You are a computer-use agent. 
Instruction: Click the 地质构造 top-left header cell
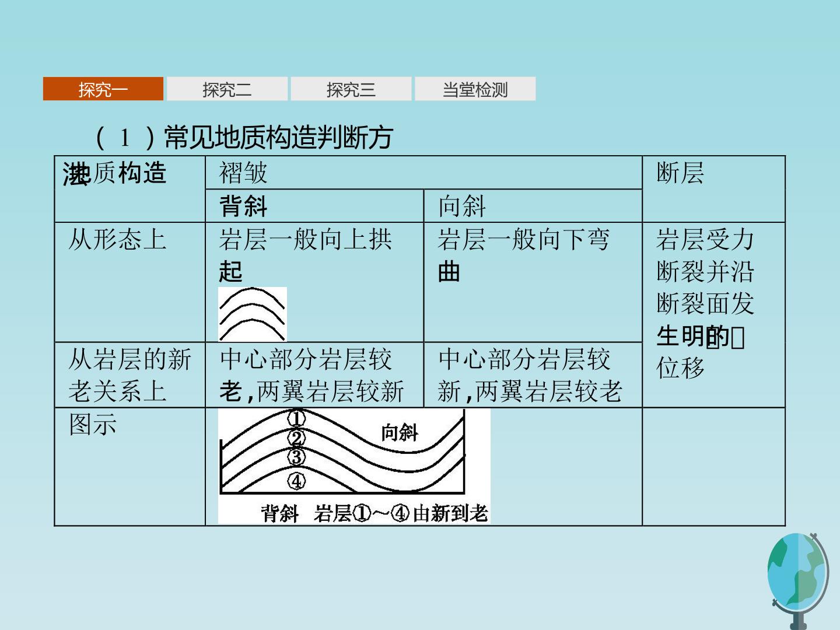tap(130, 189)
